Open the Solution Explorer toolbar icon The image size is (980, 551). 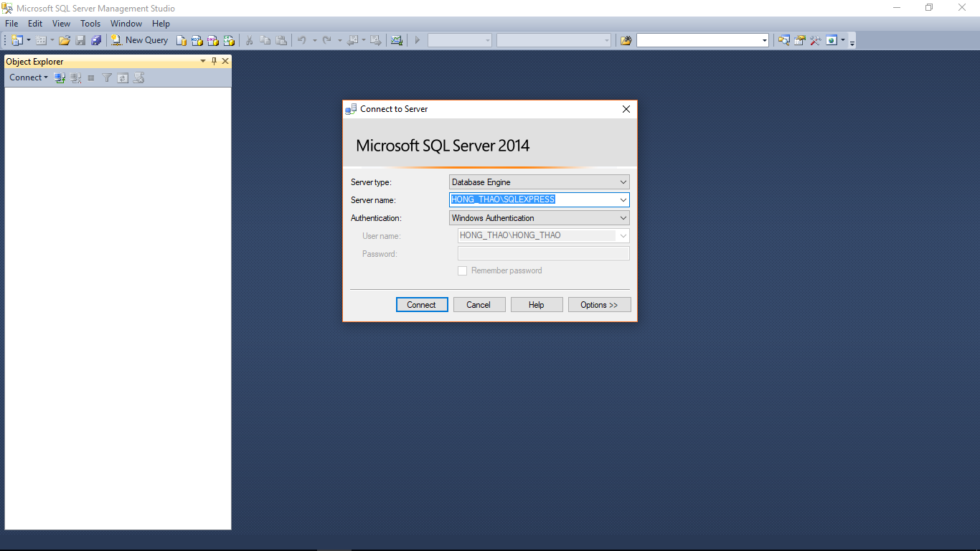784,40
